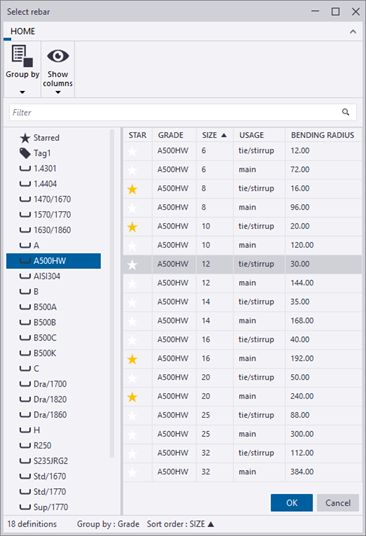
Task: Star the size 6 tie/stirrup row
Action: [132, 151]
